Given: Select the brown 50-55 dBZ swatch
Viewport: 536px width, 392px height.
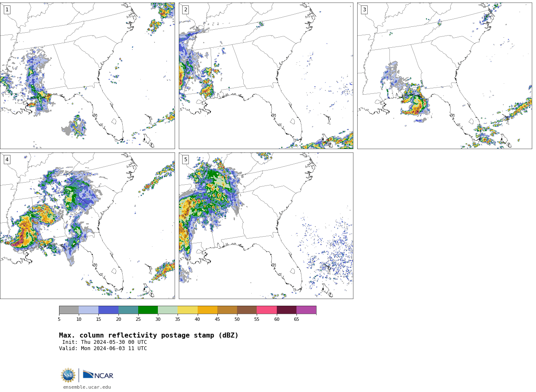Looking at the screenshot, I should coord(247,310).
